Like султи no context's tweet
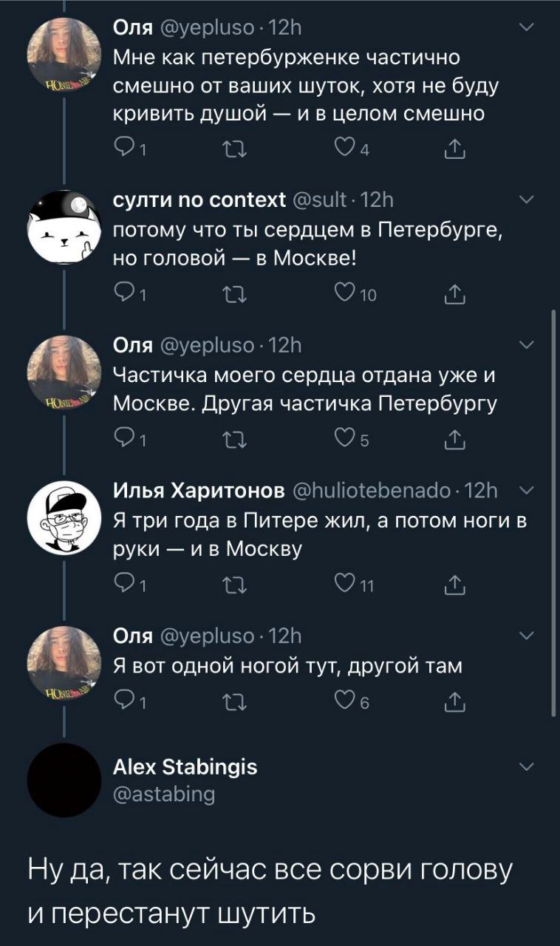 point(341,296)
